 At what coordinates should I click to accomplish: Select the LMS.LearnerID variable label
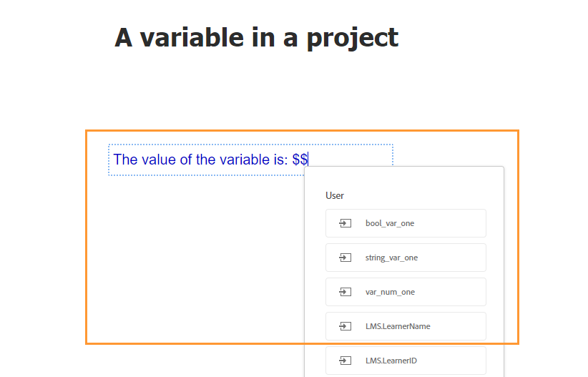coord(391,361)
